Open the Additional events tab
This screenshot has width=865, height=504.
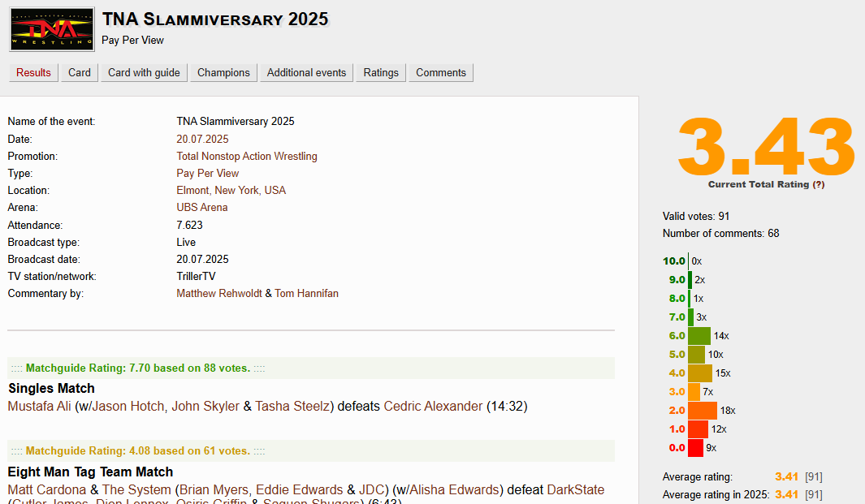pyautogui.click(x=307, y=73)
